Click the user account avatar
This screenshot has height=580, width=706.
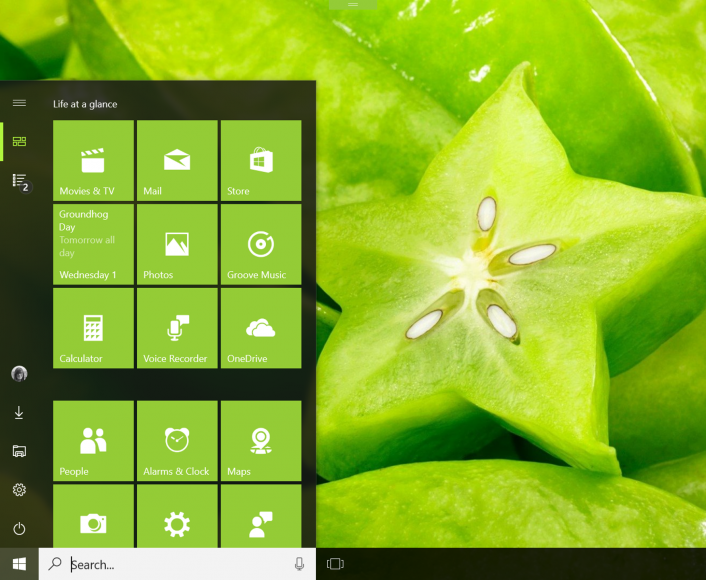pyautogui.click(x=19, y=374)
